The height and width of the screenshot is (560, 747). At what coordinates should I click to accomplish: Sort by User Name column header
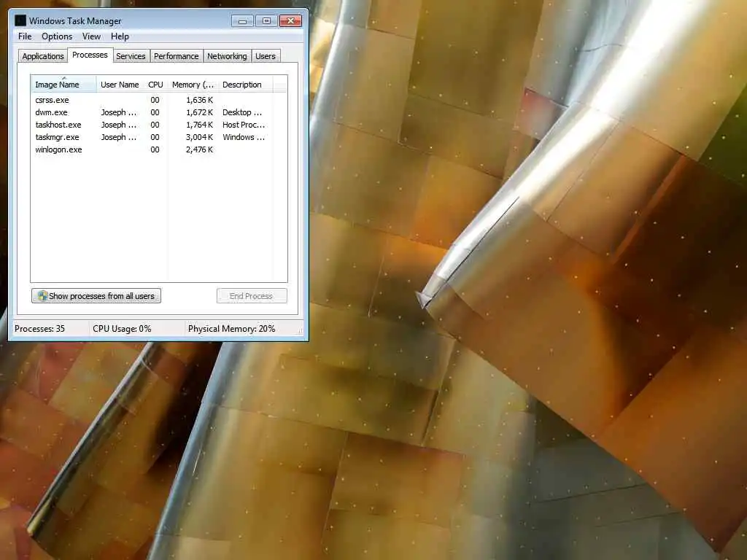[x=120, y=85]
